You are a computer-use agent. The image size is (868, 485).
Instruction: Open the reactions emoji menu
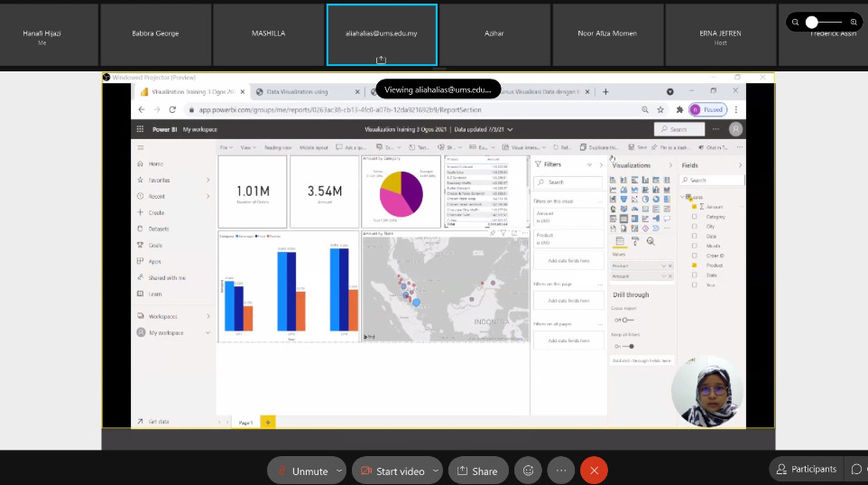click(x=528, y=471)
